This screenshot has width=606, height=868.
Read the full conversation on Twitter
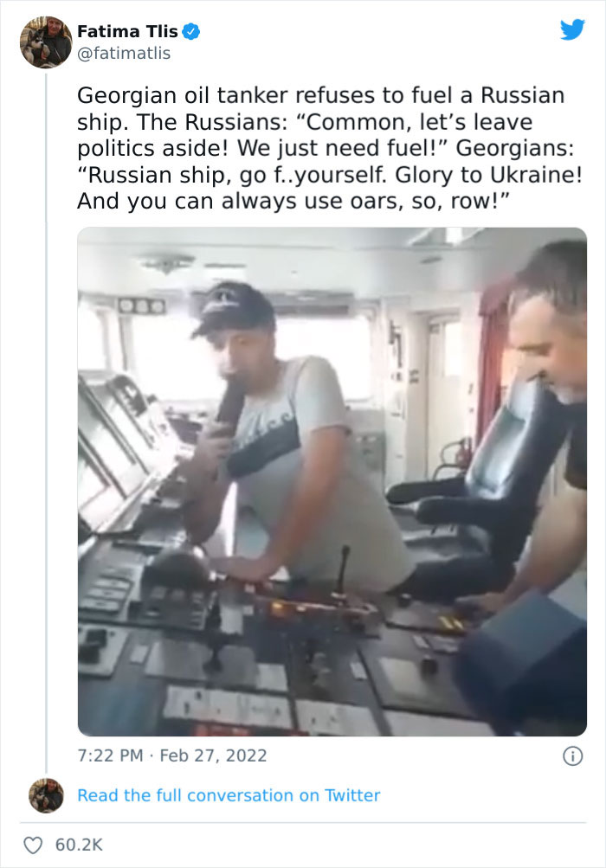pos(229,795)
